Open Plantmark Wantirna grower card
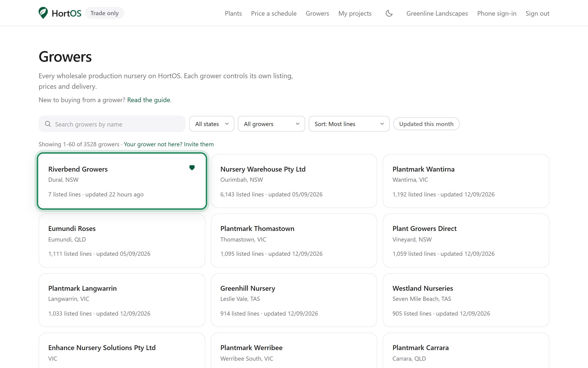The image size is (588, 368). 466,181
